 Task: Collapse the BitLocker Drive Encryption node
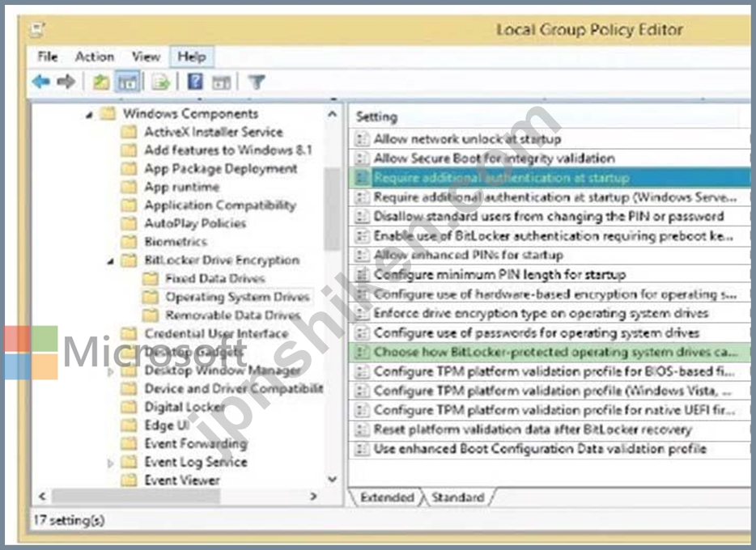[110, 261]
